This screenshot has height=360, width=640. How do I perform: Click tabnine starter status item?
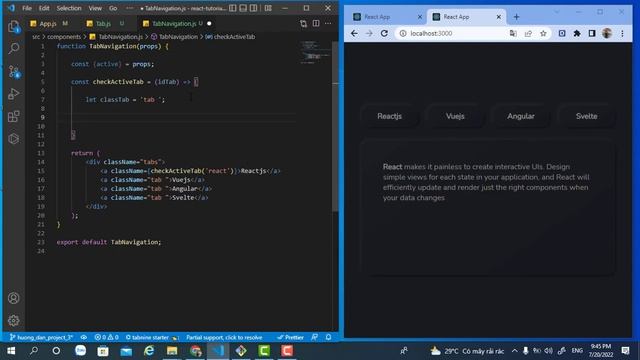pos(151,338)
